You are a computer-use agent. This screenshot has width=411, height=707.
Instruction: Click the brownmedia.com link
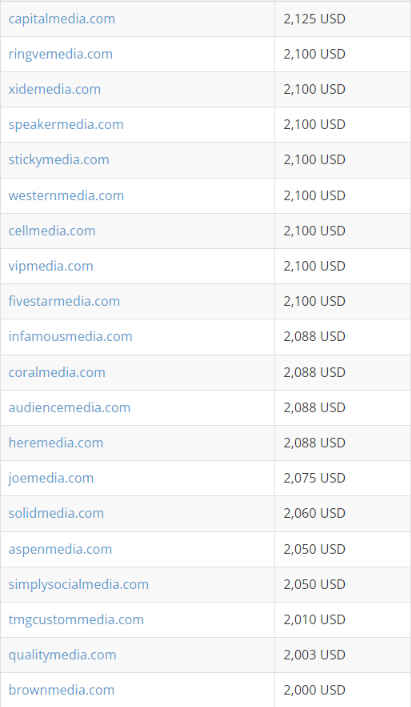click(61, 690)
